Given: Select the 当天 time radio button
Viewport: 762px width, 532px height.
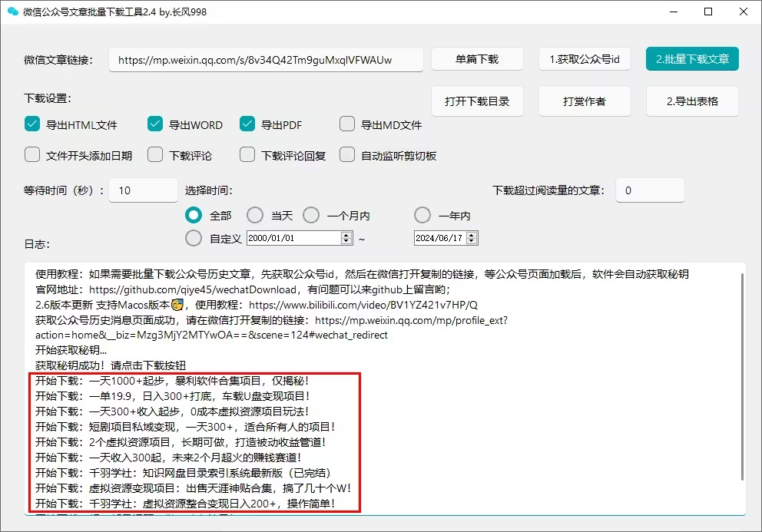Looking at the screenshot, I should [254, 216].
